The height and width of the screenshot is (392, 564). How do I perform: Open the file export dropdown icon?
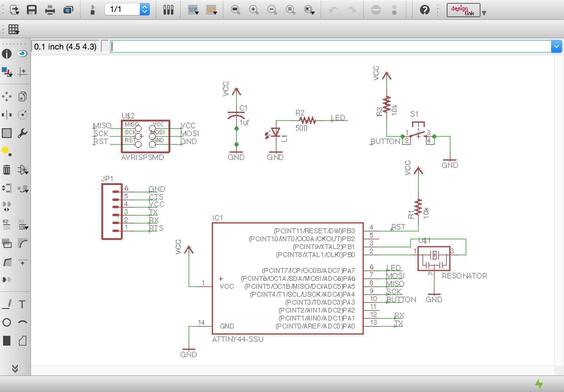(x=14, y=10)
